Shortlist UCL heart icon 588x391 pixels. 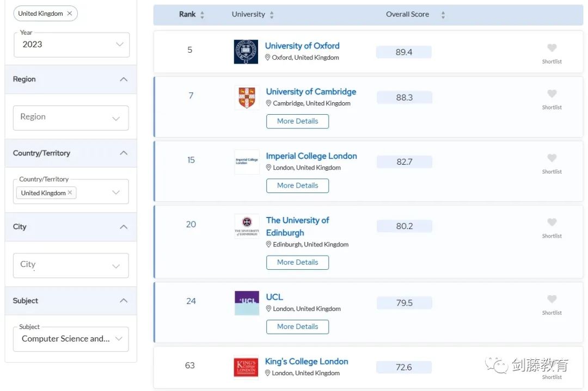tap(552, 299)
